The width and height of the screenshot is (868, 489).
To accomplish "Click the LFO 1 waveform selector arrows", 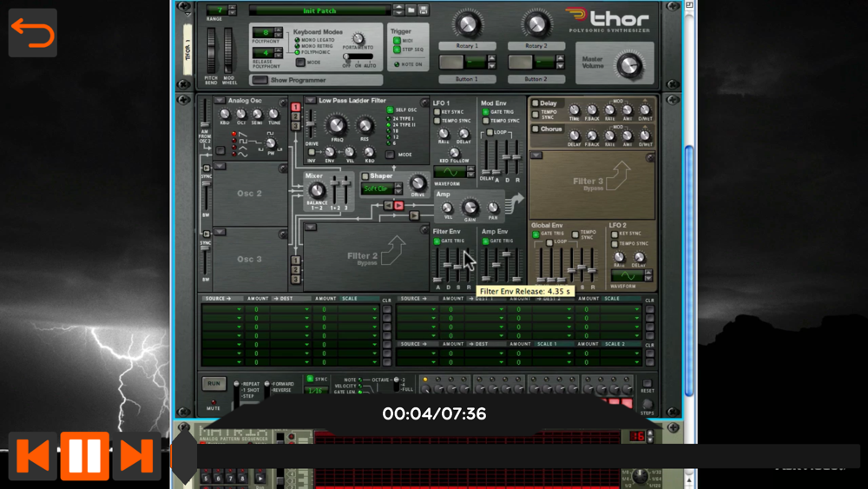I will click(470, 172).
